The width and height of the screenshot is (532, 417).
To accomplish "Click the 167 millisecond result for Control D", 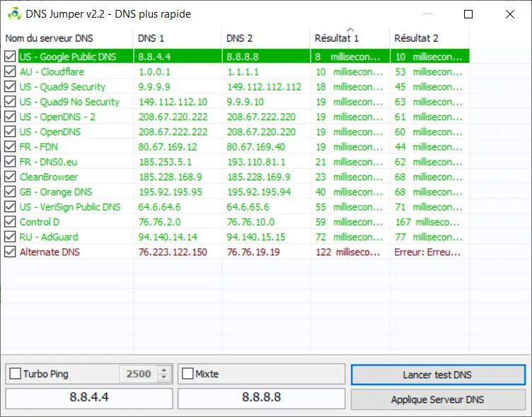I will click(x=427, y=222).
